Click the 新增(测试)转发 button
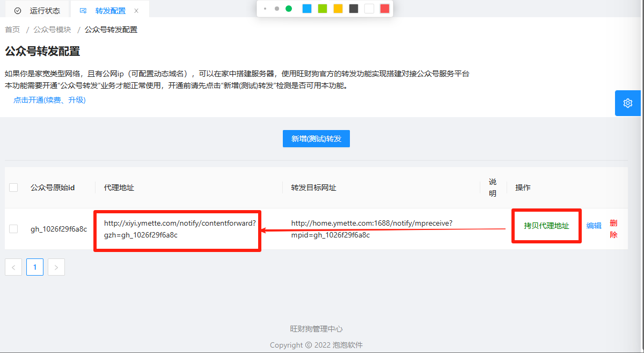This screenshot has height=353, width=644. 316,139
